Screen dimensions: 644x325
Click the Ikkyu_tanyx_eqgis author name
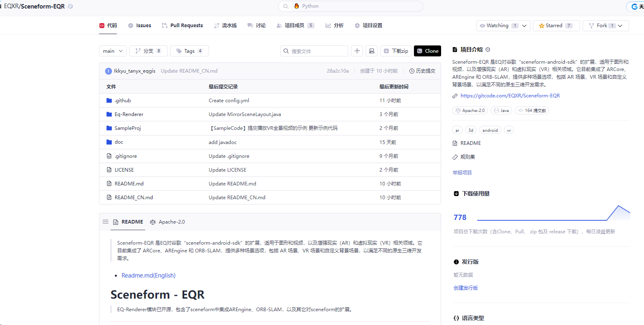tap(134, 71)
